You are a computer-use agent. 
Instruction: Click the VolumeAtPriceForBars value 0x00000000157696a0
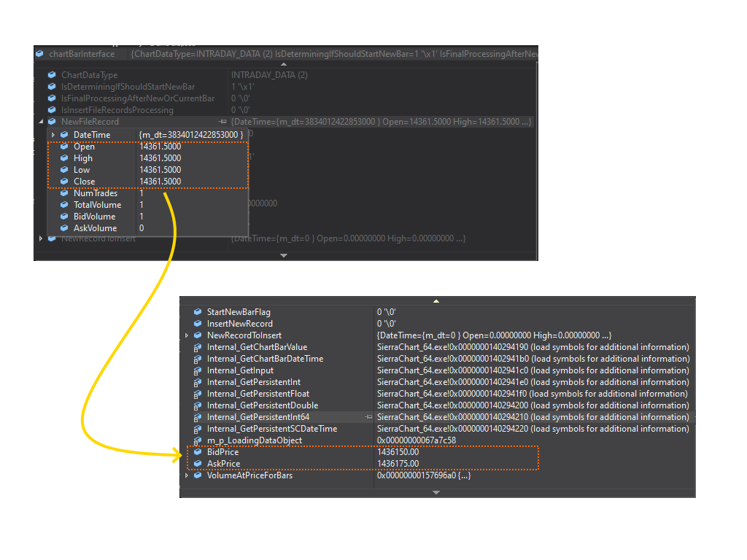pyautogui.click(x=424, y=475)
